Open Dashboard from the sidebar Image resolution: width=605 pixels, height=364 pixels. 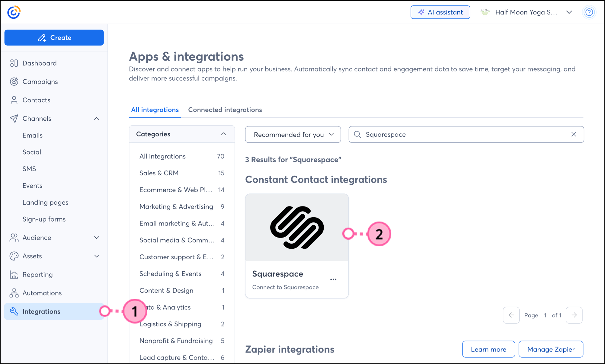coord(39,63)
